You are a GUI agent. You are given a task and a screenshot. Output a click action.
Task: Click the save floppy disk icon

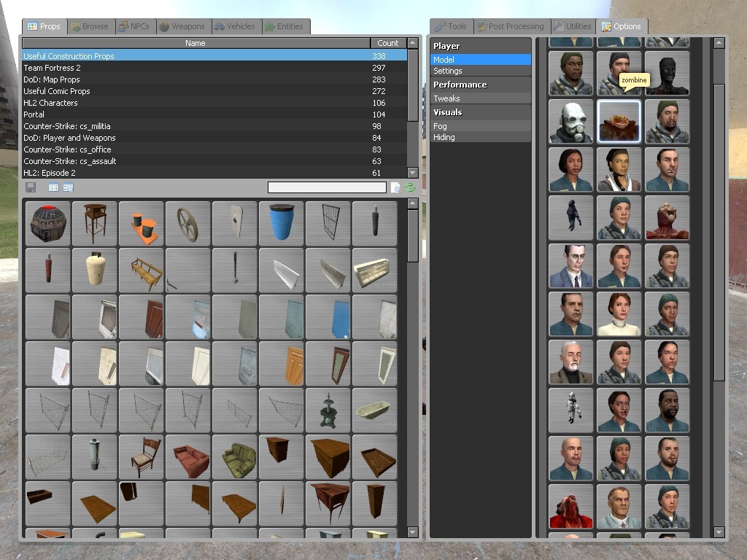click(x=31, y=187)
